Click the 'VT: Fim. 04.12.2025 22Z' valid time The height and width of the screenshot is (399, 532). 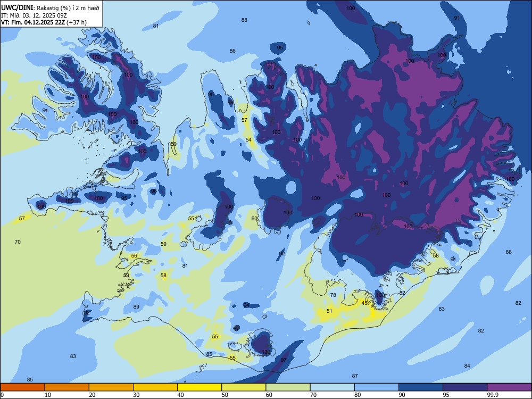(33, 22)
